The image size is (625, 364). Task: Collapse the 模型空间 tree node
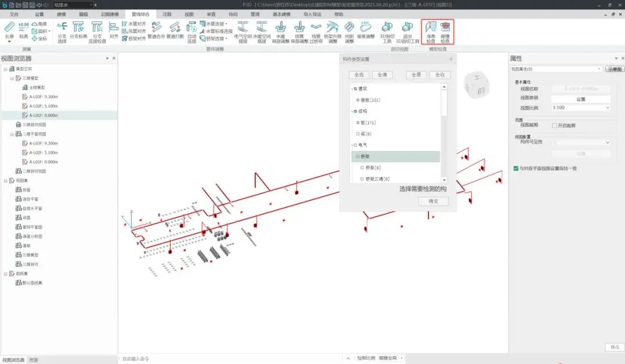click(6, 69)
